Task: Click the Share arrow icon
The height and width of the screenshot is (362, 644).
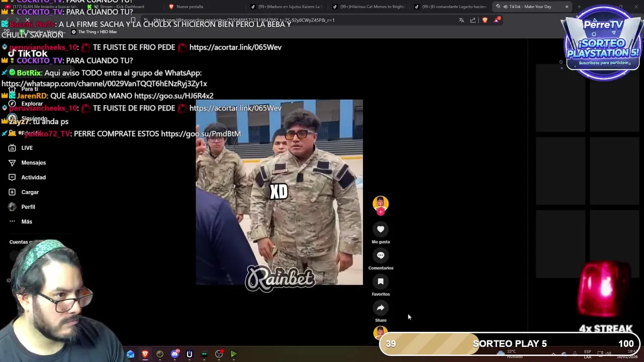Action: click(x=380, y=308)
